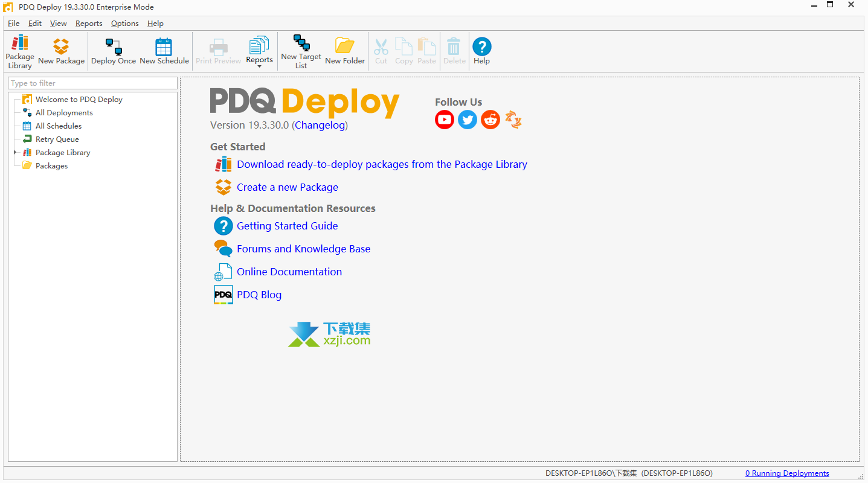Focus the Type to filter field
868x483 pixels.
click(x=93, y=83)
